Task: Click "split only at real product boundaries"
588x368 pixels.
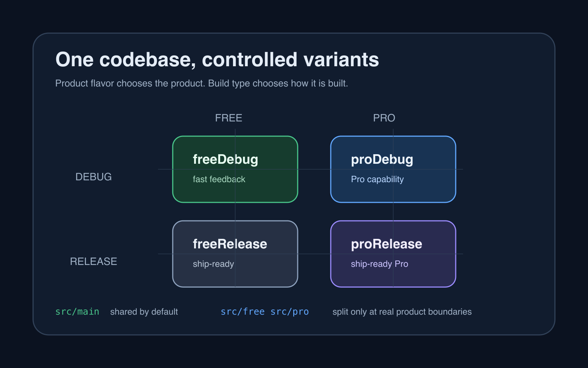Action: tap(402, 312)
